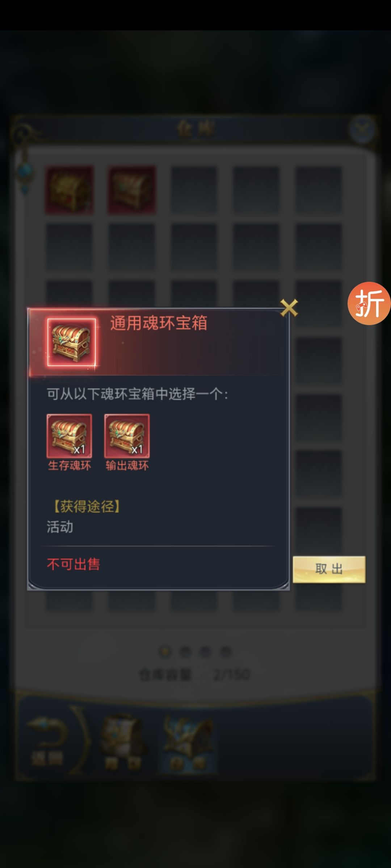Screen dimensions: 391x868
Task: Close the item detail popup with gold X
Action: (x=289, y=308)
